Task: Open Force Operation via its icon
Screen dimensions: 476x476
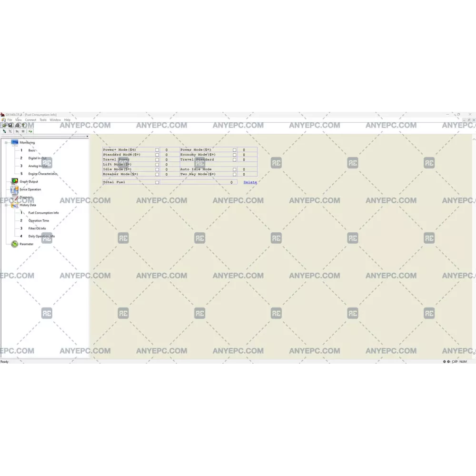Action: click(14, 189)
